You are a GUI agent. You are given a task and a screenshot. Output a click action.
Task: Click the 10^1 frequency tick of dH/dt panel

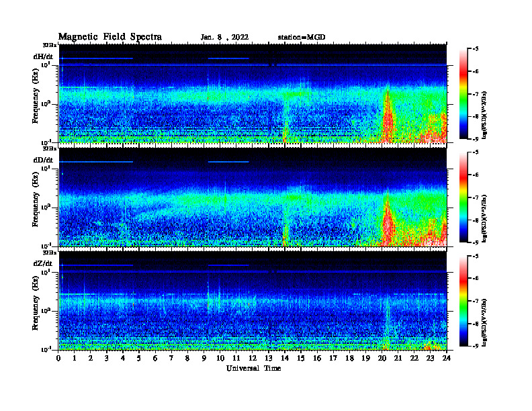[46, 64]
